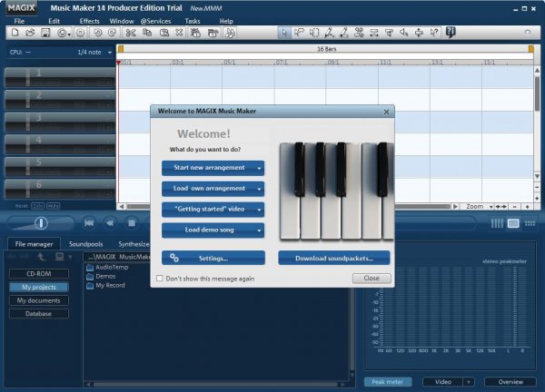Expand Start new arrangement dropdown arrow
This screenshot has height=392, width=545.
click(x=259, y=168)
